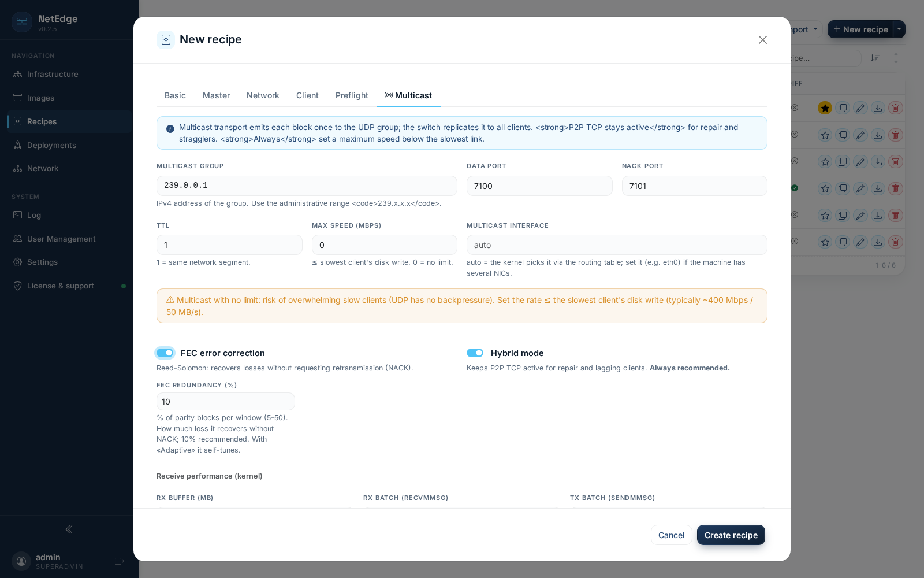Open the Master tab
Screen dimensions: 924x578
[x=216, y=95]
